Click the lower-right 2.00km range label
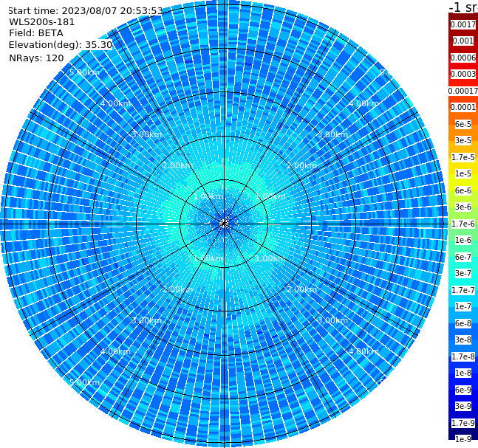 (x=301, y=289)
